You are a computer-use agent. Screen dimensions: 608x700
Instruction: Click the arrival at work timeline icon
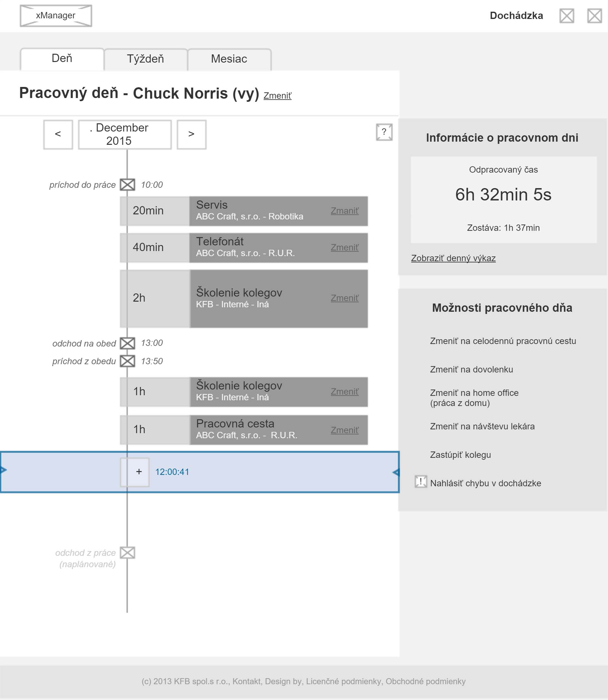click(127, 185)
